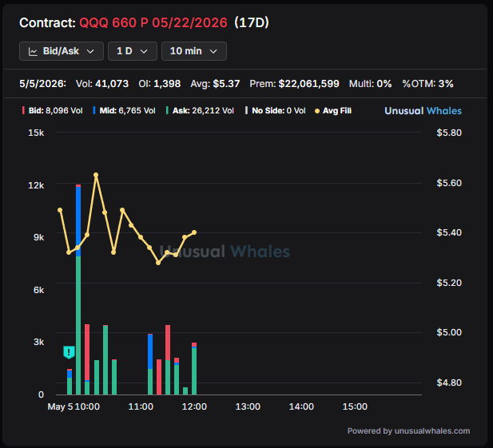Click the %OTM: 3% value

click(x=428, y=84)
